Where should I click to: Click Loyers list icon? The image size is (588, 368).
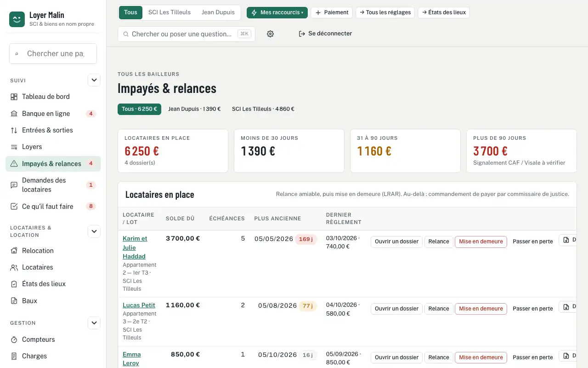point(14,147)
